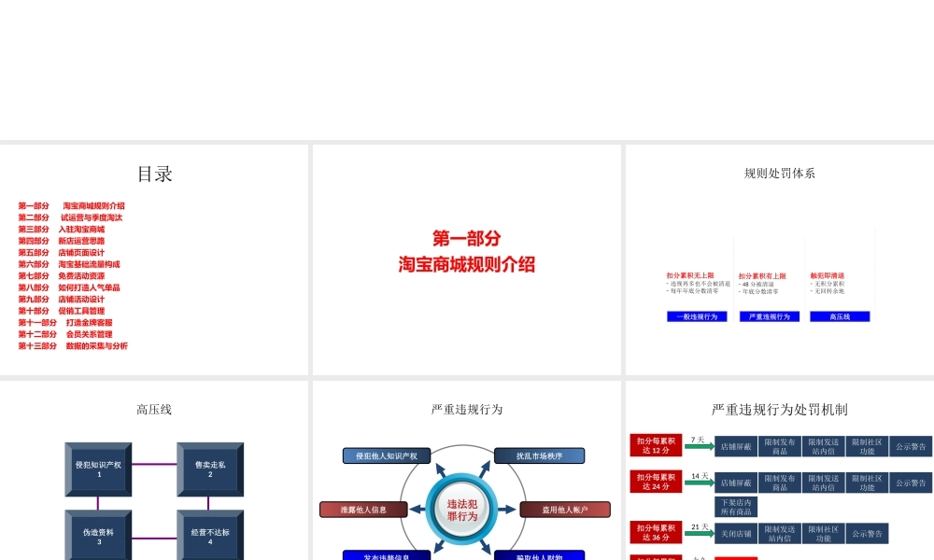
Task: Click the red 扣分每累积达 12 分 box
Action: 656,446
